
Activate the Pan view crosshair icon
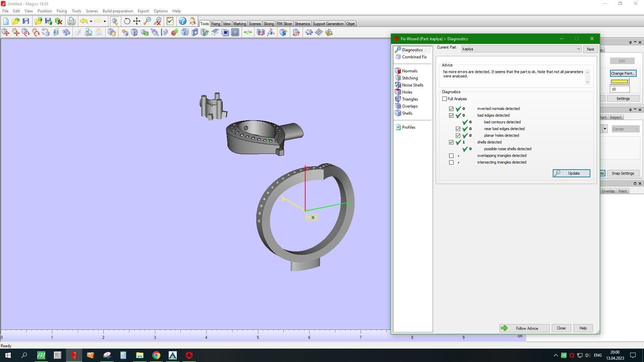click(137, 21)
